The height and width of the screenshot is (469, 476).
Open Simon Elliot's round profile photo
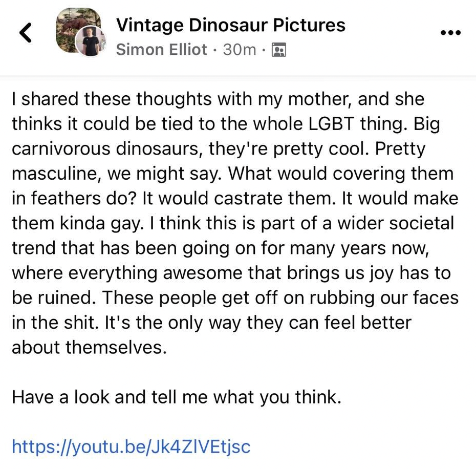(91, 42)
